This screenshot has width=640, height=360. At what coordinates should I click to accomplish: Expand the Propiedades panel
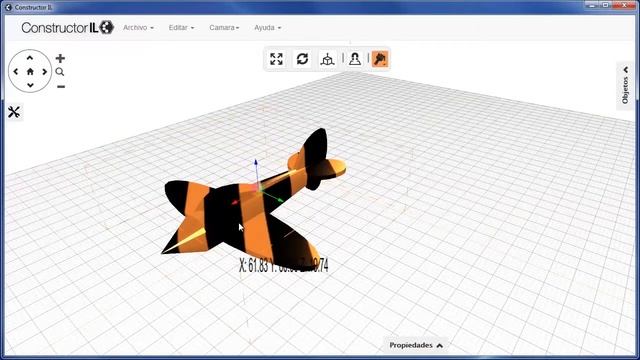click(416, 345)
